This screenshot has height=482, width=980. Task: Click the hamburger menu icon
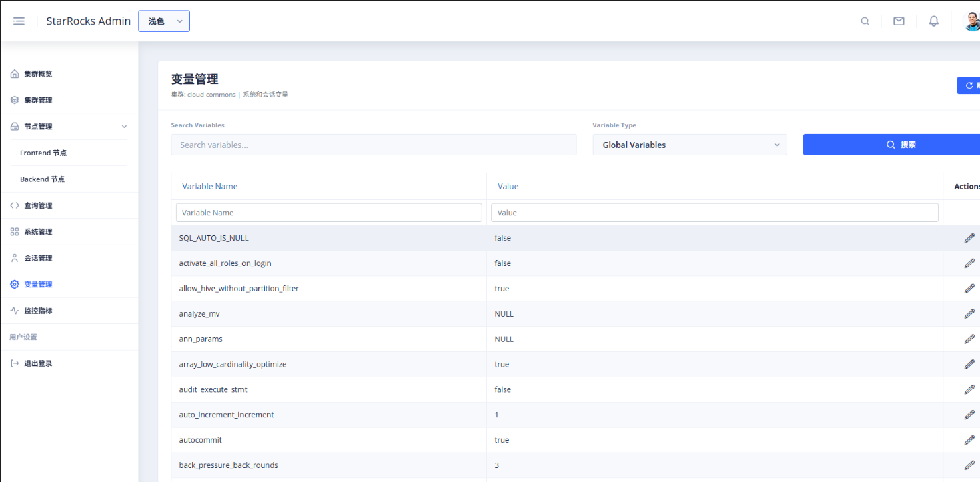point(19,21)
